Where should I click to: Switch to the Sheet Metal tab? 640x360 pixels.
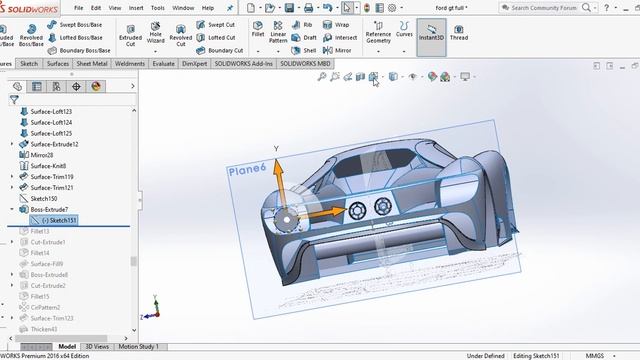point(92,64)
